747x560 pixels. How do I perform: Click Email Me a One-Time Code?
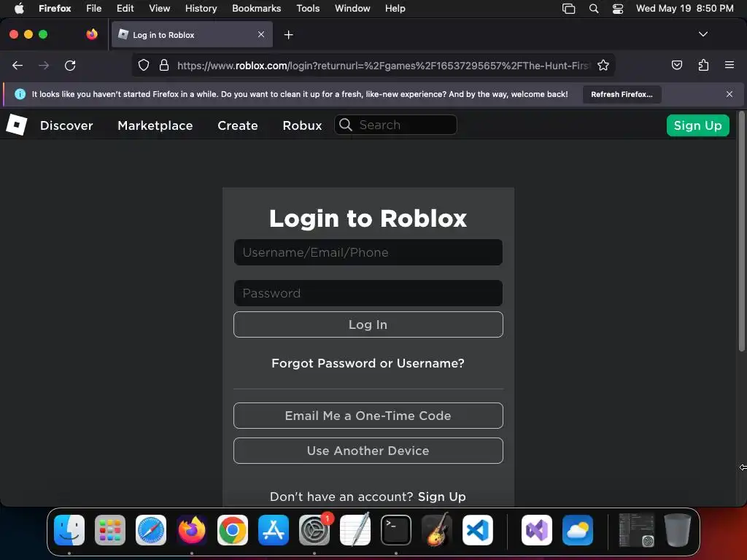click(368, 416)
